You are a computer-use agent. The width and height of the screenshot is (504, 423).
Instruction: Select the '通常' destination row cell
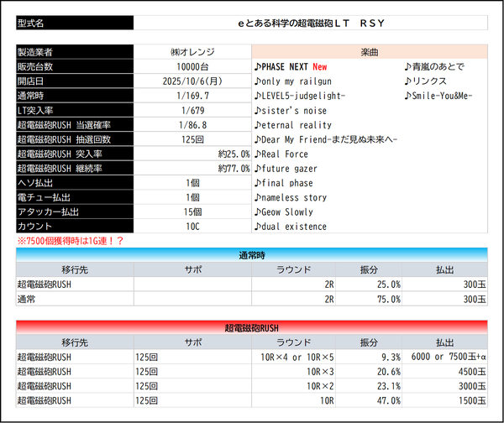[75, 299]
